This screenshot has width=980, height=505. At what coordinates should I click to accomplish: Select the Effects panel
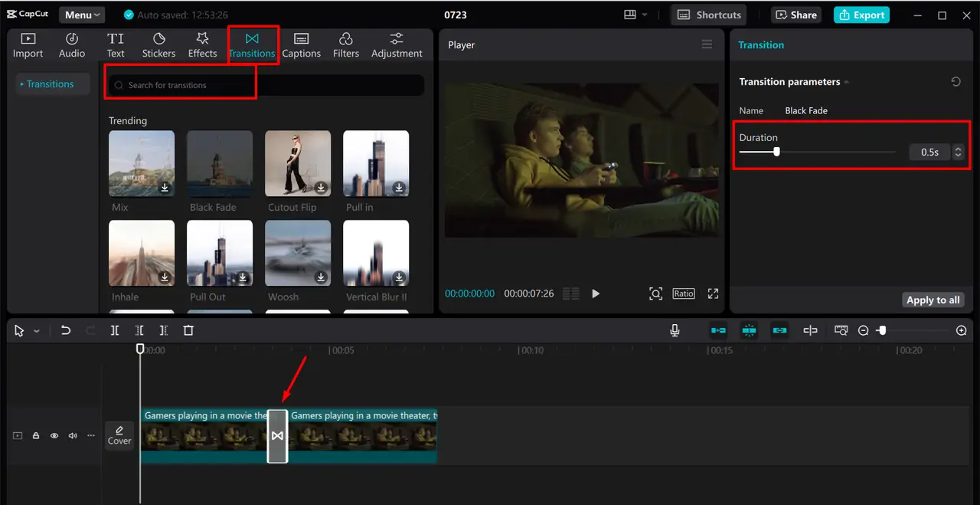(x=202, y=44)
